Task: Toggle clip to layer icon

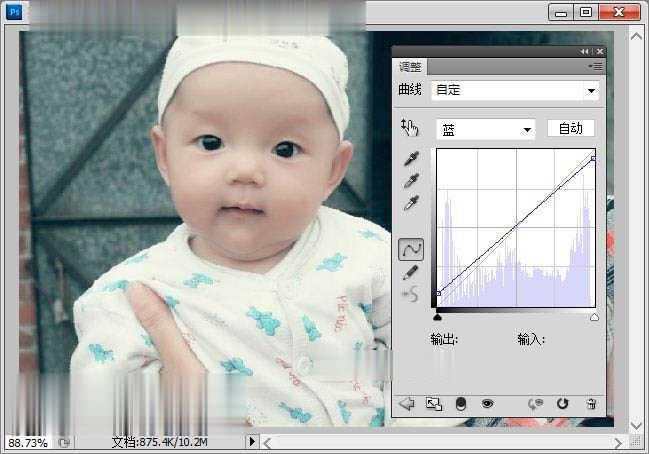Action: (x=461, y=404)
